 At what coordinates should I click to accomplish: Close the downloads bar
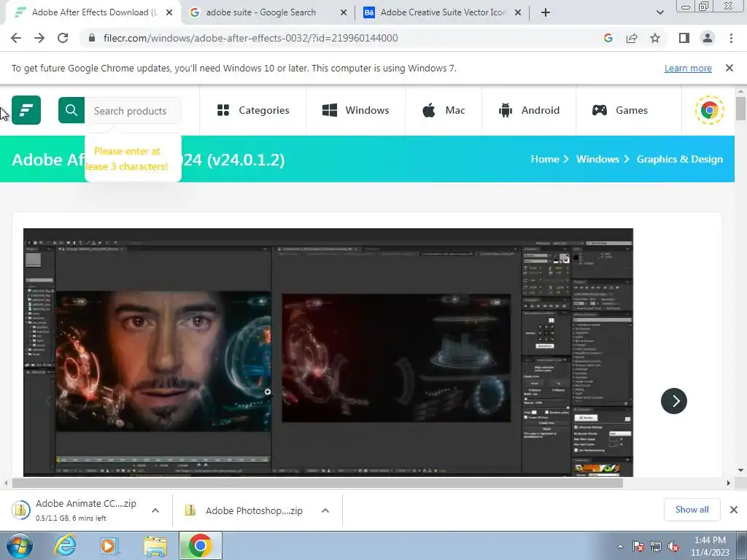(x=734, y=510)
